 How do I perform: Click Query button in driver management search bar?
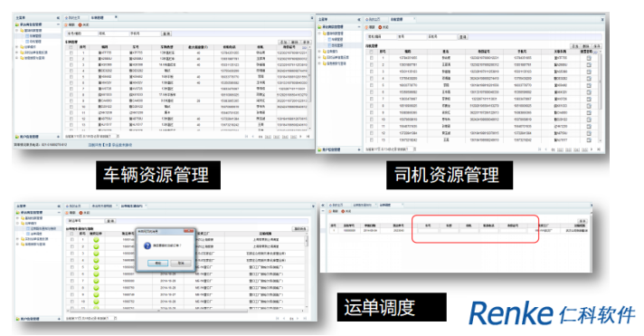pyautogui.click(x=463, y=37)
